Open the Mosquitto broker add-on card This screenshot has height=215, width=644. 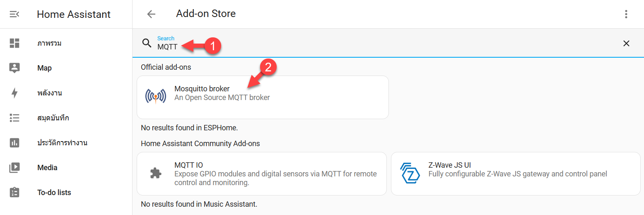point(263,97)
